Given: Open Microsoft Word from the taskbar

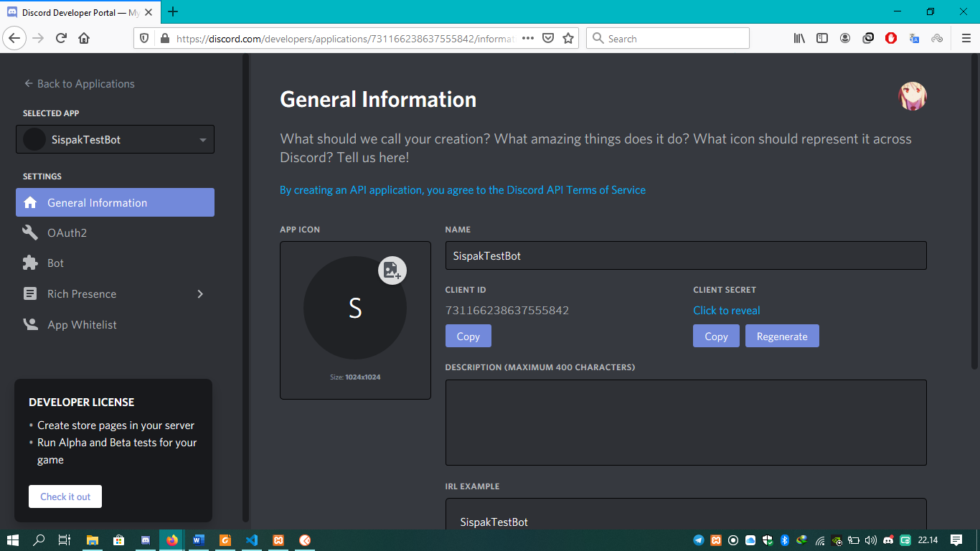Looking at the screenshot, I should click(x=199, y=540).
